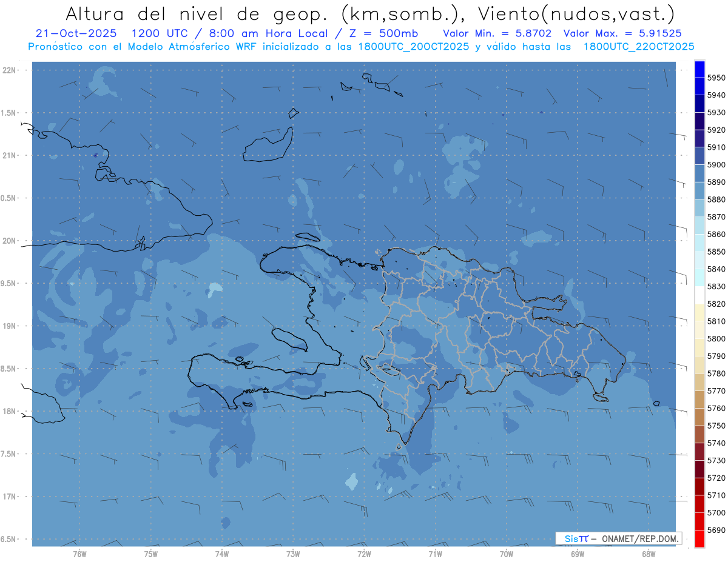Click the bottom red legend swatch below 5690
Viewport: 728px width, 562px height.
pyautogui.click(x=699, y=538)
